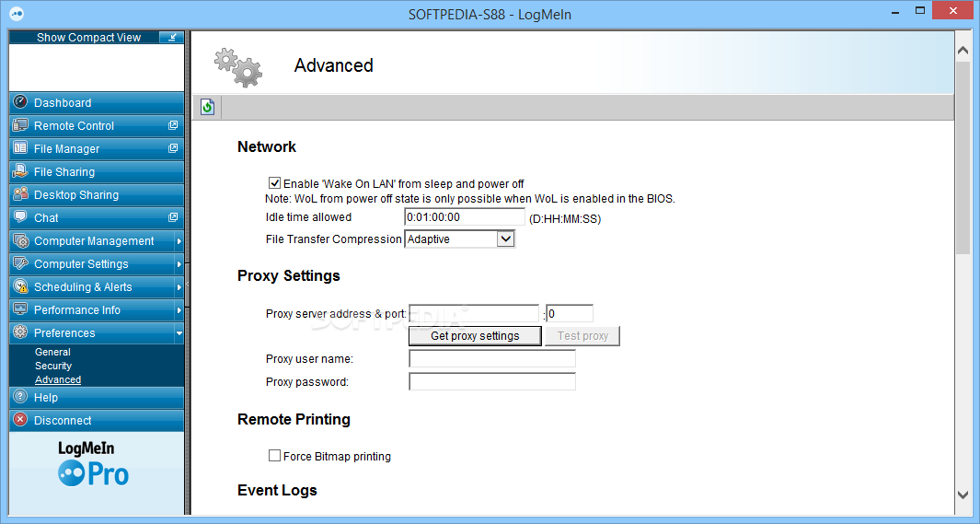Viewport: 980px width, 524px height.
Task: Open Remote Control in new window icon
Action: tap(173, 125)
